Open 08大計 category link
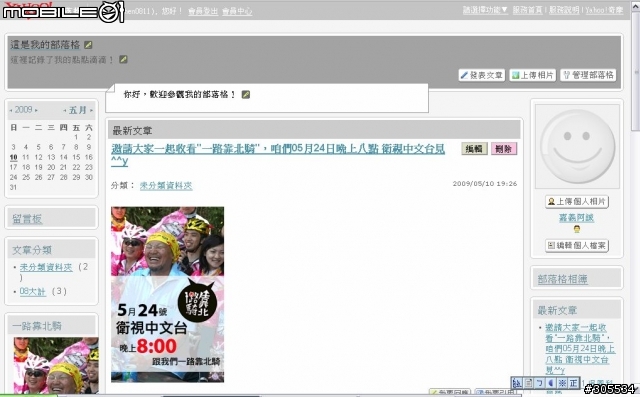 click(33, 291)
